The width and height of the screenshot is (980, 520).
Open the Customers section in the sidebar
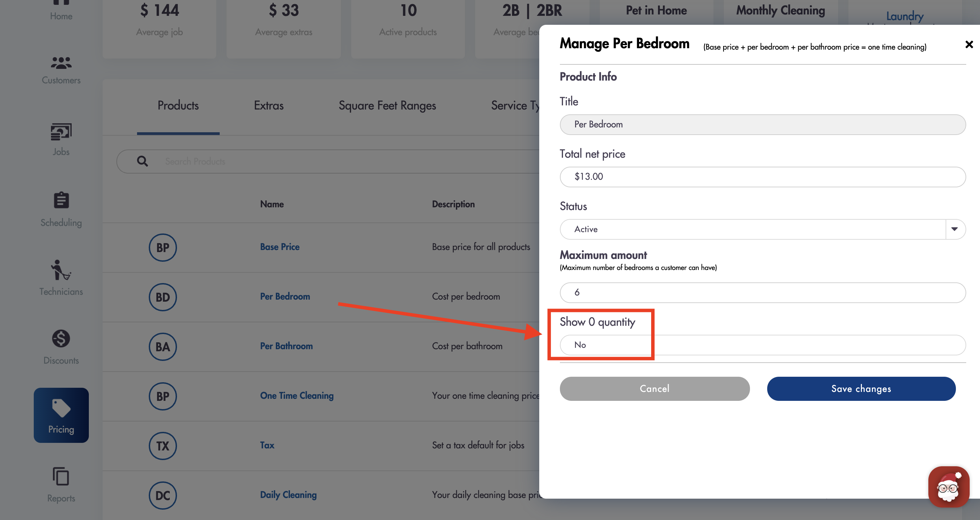[x=61, y=69]
